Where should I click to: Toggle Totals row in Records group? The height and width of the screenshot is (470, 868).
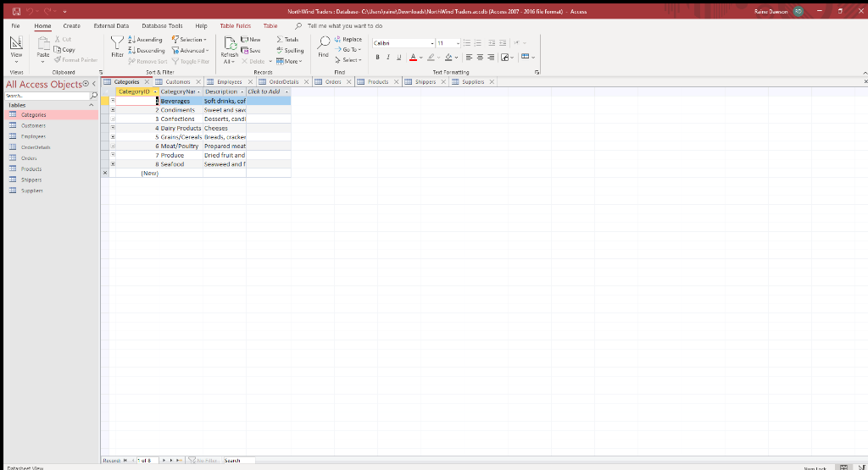click(288, 40)
